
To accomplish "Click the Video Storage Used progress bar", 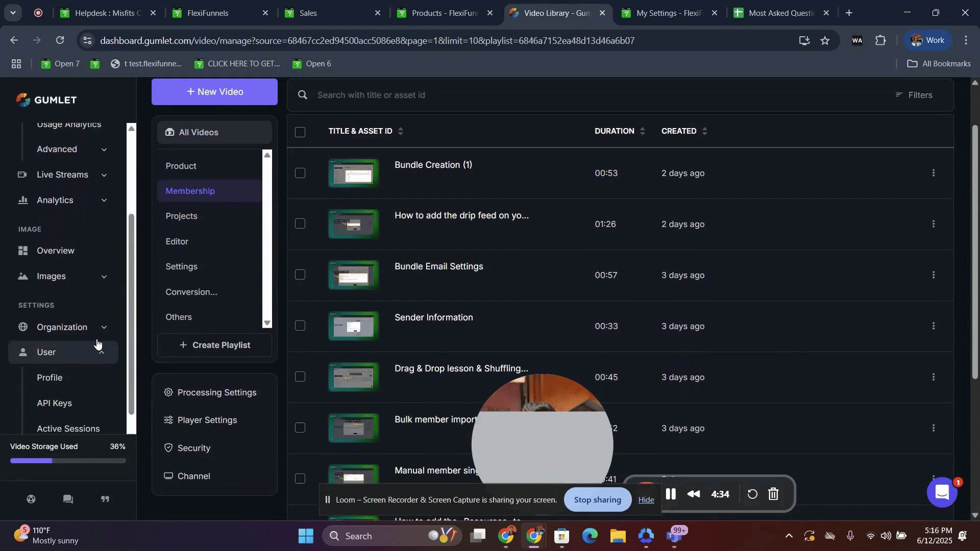I will tap(68, 461).
